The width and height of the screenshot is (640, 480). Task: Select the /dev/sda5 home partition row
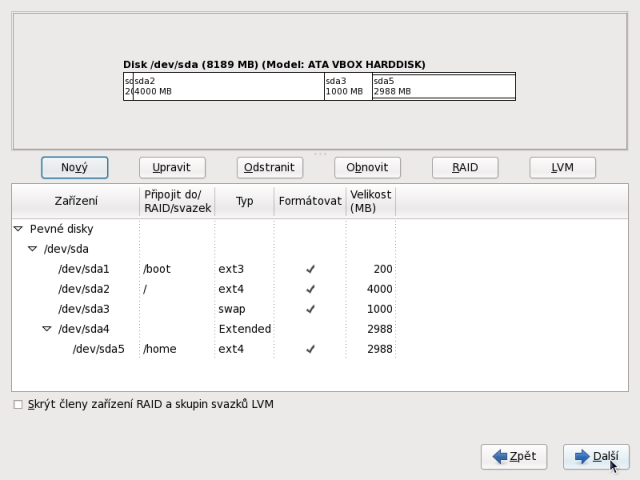98,349
